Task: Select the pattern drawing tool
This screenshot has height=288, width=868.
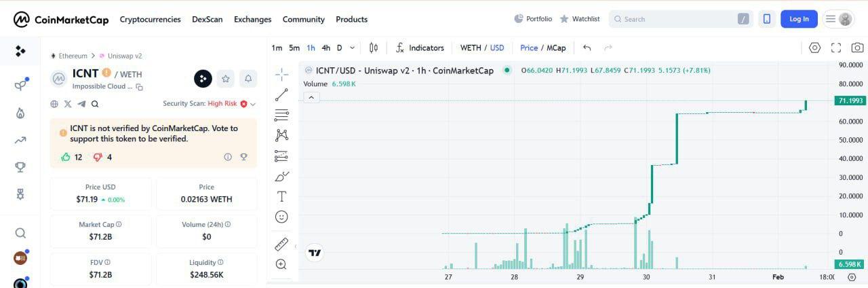Action: coord(281,135)
